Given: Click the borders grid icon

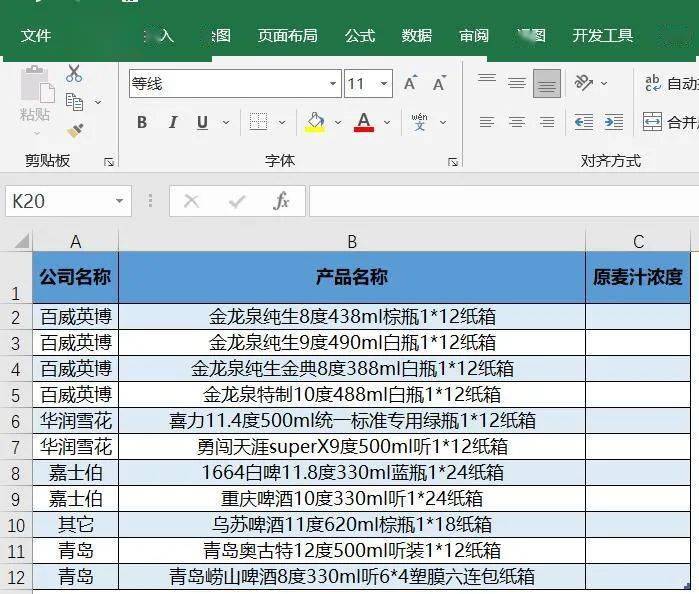Looking at the screenshot, I should click(259, 122).
